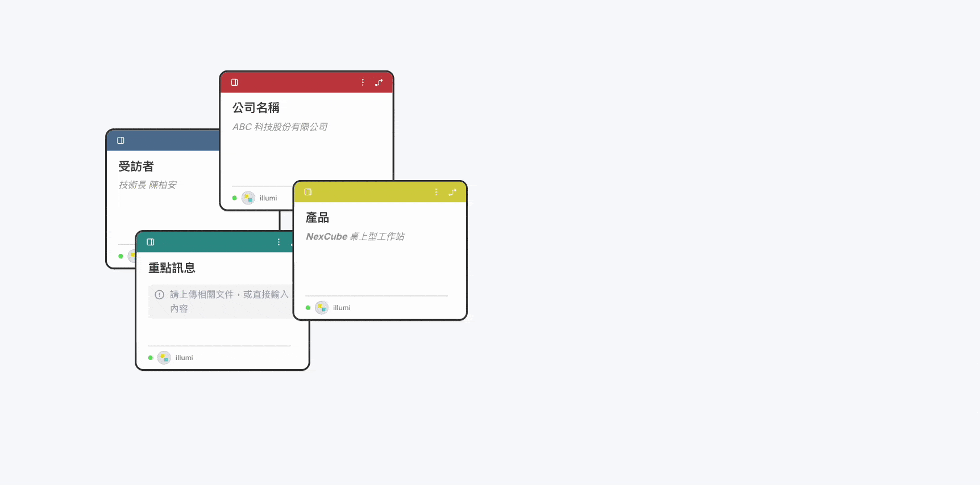Open the three-dot menu on the 重點訊息 card

(279, 242)
